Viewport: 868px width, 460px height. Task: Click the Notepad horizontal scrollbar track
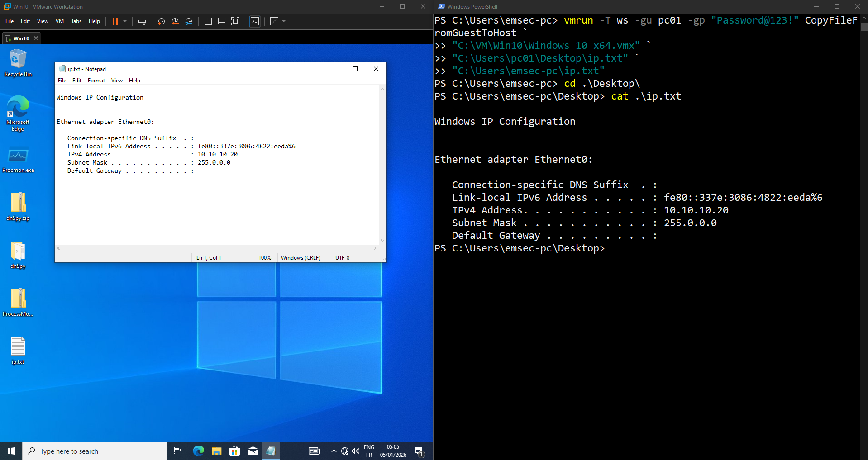pyautogui.click(x=216, y=248)
